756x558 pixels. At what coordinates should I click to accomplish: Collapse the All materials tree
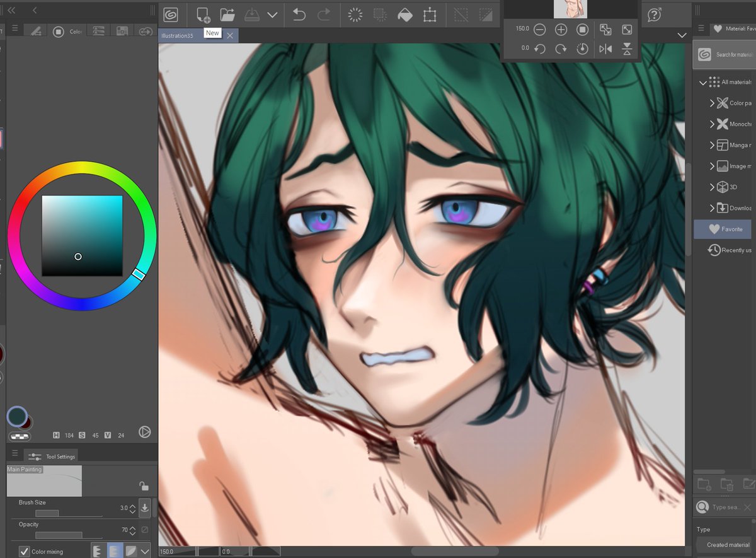702,82
